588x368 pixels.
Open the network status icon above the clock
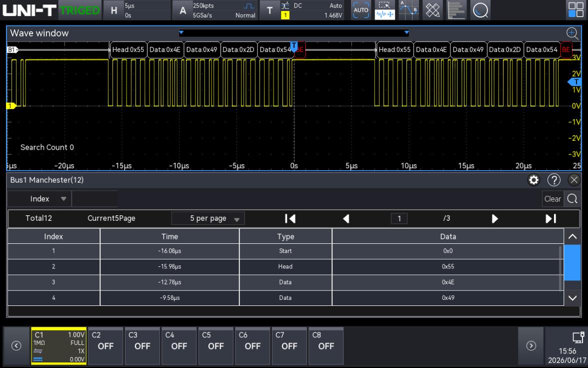(578, 337)
